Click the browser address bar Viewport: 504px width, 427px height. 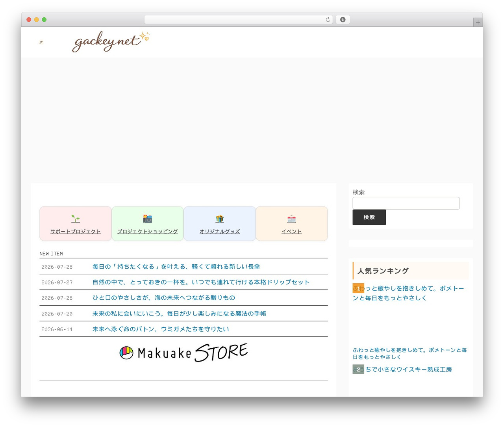coord(238,20)
